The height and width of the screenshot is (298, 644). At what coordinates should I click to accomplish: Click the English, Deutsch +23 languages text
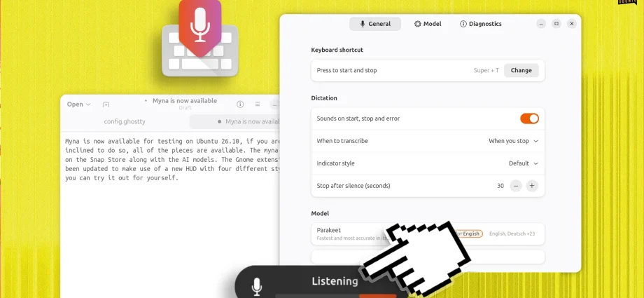(x=512, y=233)
